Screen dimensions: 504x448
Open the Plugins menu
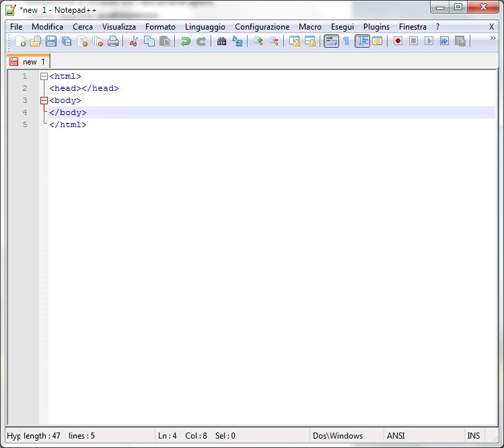pos(376,27)
